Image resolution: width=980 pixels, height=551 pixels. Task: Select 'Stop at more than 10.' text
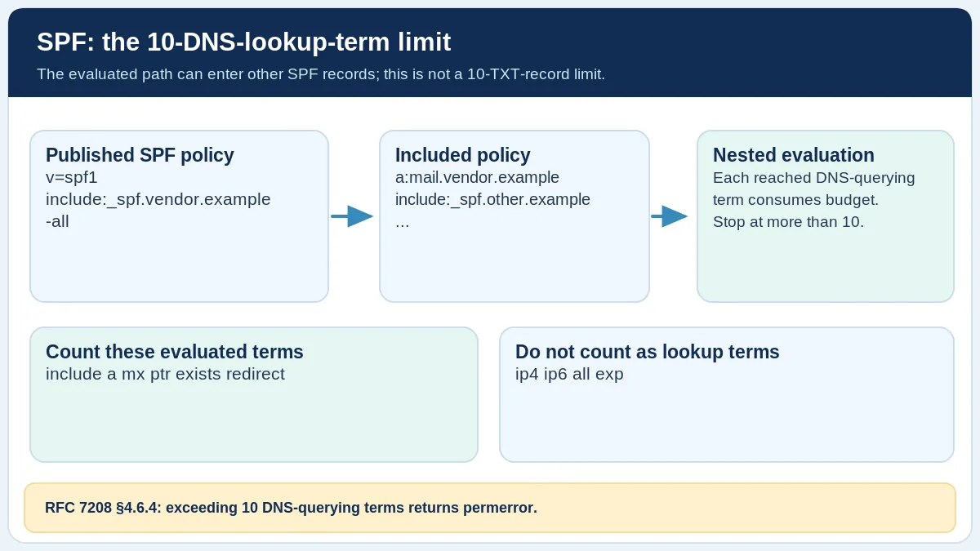click(788, 222)
